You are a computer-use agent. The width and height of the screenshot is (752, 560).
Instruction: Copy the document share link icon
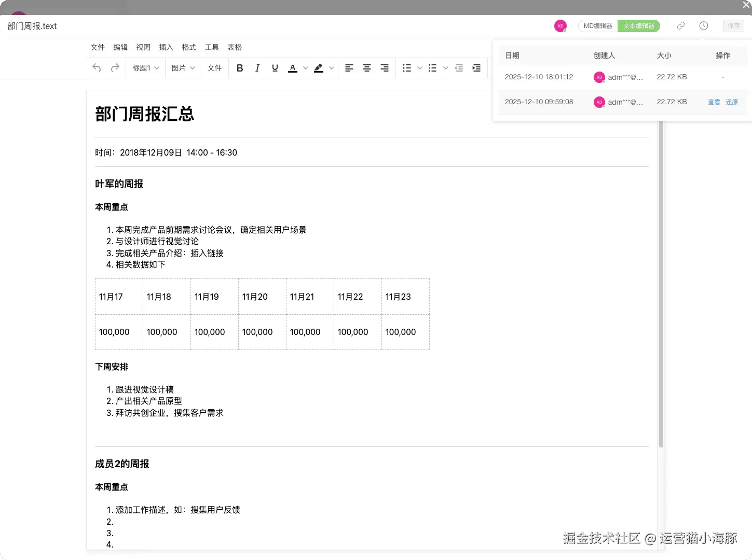tap(681, 25)
